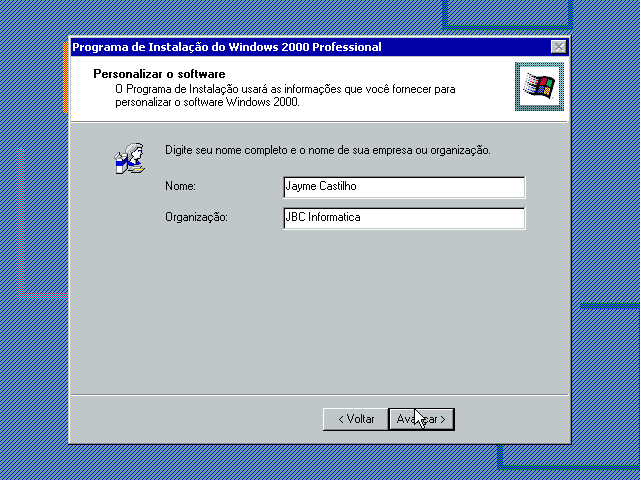Click the 'Personalizar o software' heading
Screen dimensions: 640x480
159,74
